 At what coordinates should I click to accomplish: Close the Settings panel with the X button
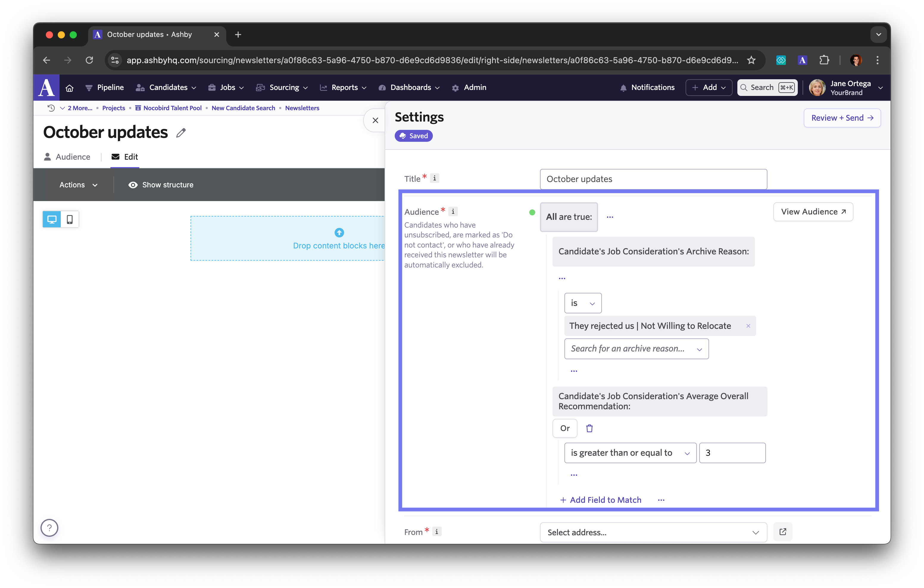[x=375, y=120]
